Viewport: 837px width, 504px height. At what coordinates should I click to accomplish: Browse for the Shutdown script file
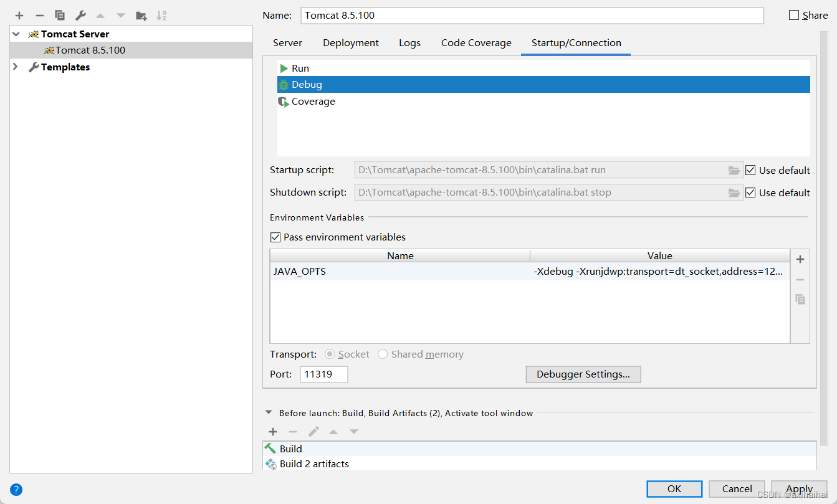coord(735,193)
